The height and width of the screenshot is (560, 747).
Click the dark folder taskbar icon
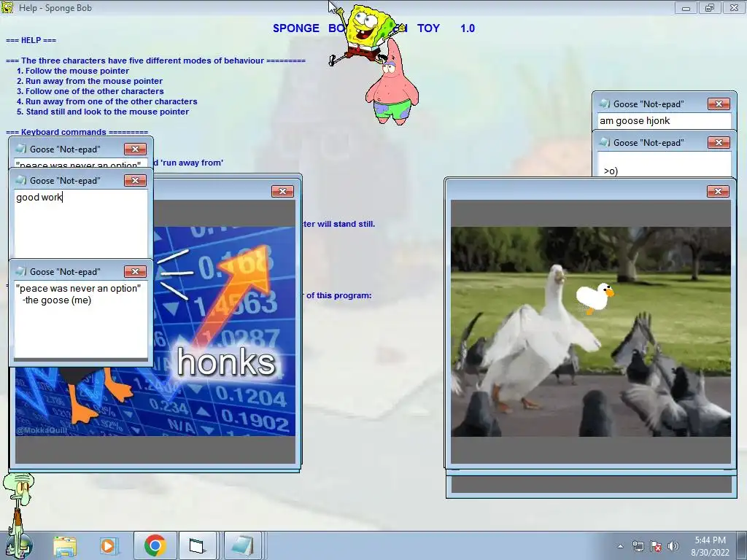pyautogui.click(x=196, y=545)
